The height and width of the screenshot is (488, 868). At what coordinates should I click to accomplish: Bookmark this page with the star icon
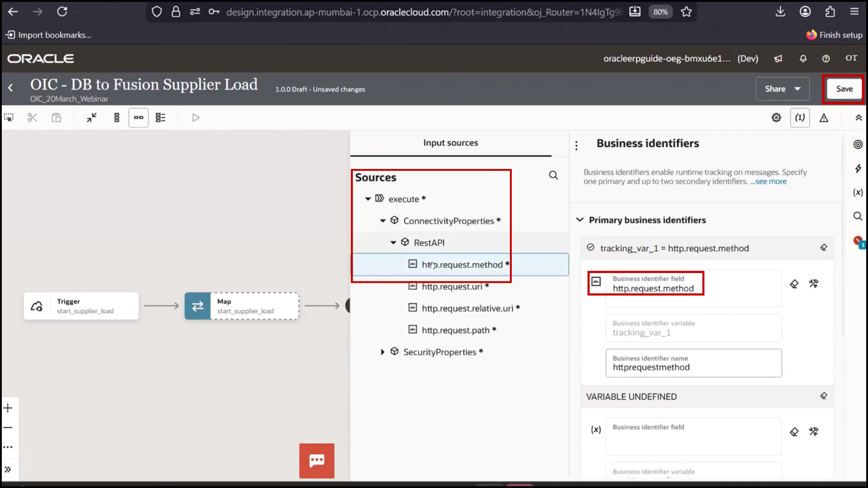(686, 12)
